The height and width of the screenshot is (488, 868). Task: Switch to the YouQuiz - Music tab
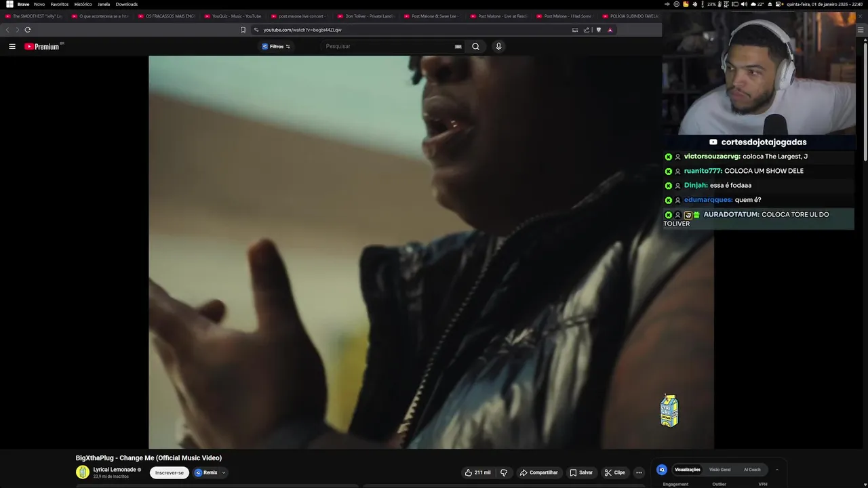point(233,16)
